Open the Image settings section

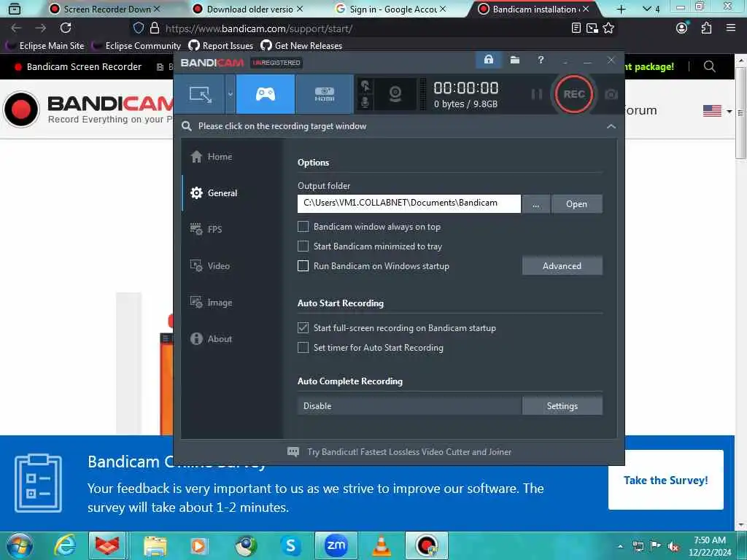tap(211, 303)
